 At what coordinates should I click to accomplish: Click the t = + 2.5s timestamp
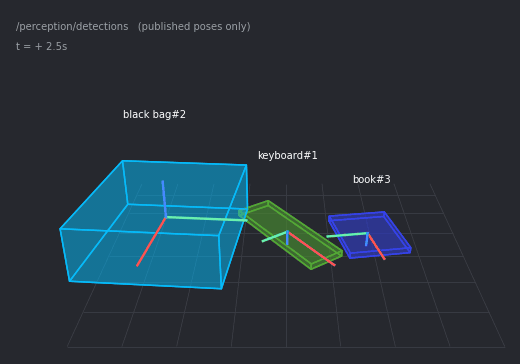[x=42, y=46]
